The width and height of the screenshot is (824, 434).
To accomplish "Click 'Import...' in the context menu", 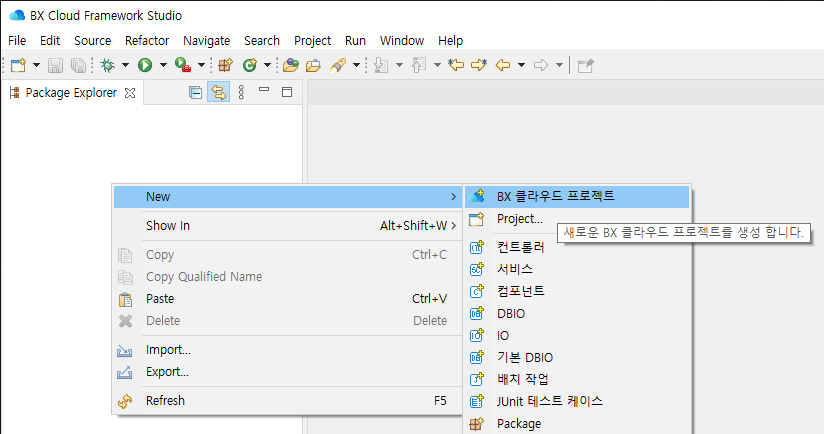I will [168, 350].
